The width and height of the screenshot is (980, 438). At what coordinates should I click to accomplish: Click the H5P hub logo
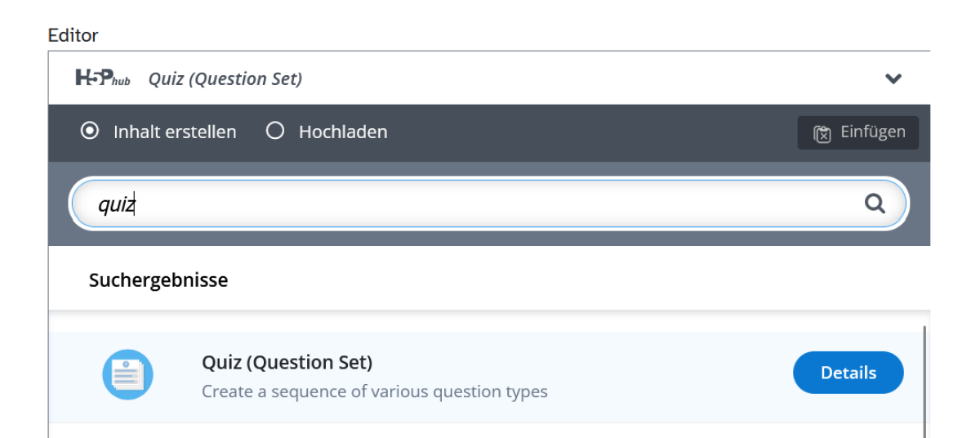(x=102, y=78)
